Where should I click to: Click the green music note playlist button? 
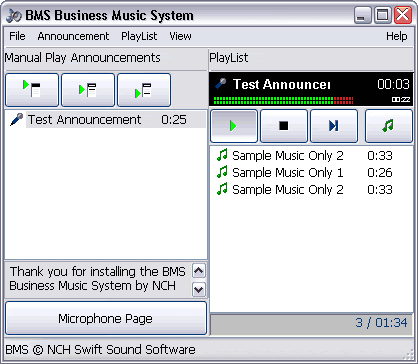pos(389,126)
